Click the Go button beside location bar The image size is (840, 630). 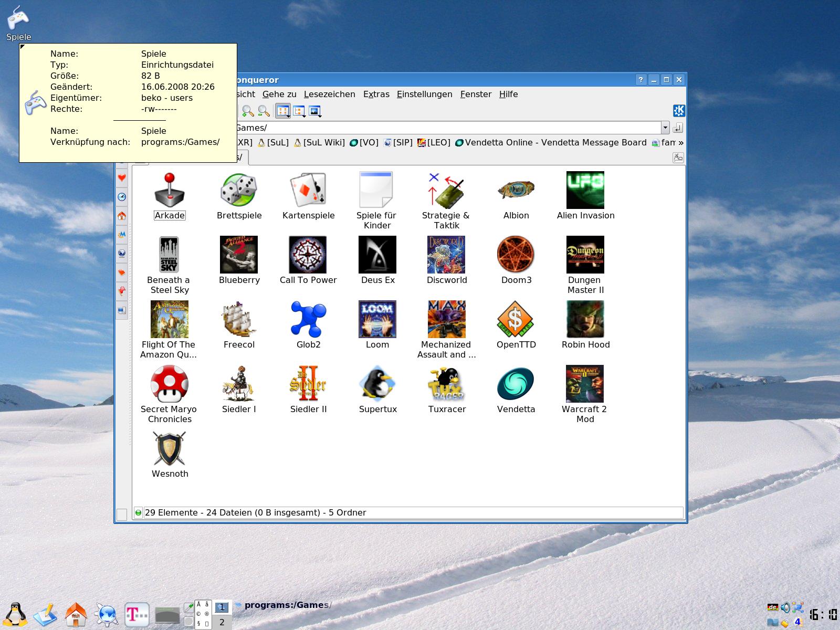tap(678, 128)
